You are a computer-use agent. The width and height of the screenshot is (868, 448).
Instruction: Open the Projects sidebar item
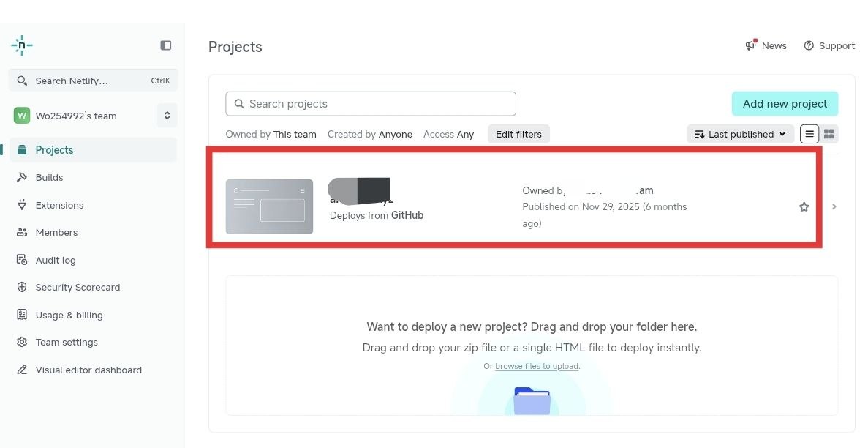[x=93, y=150]
